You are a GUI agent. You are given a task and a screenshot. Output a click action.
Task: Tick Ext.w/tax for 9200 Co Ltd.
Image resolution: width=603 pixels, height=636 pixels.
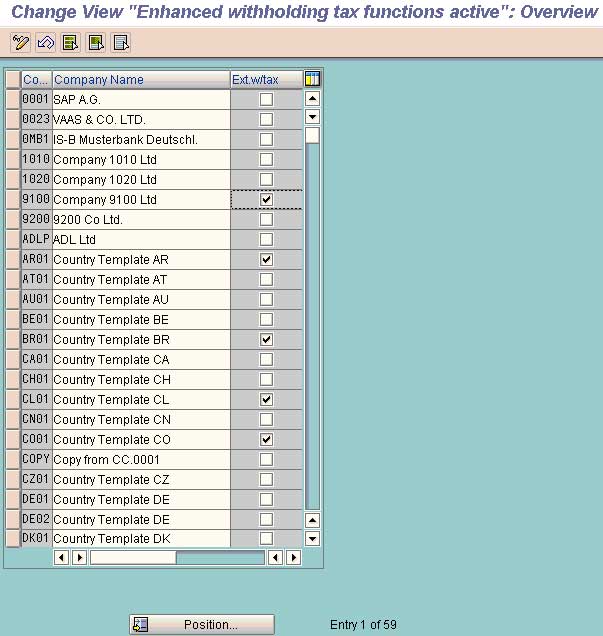click(x=266, y=219)
